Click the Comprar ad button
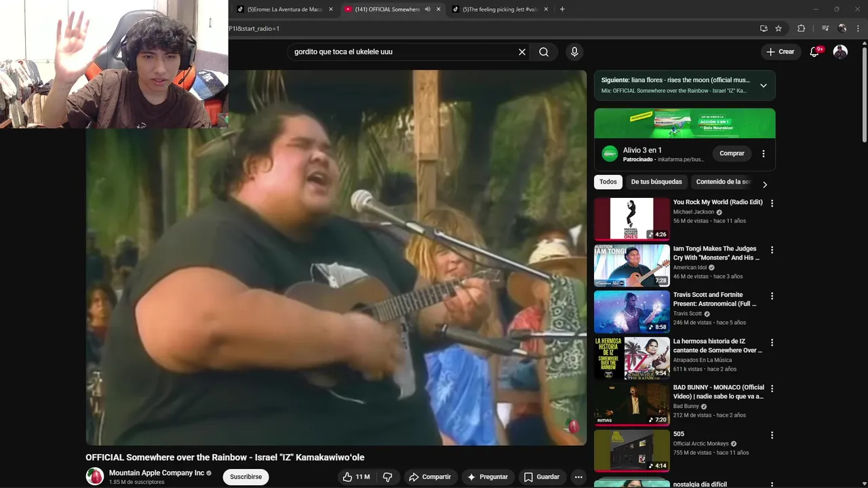 coord(732,154)
